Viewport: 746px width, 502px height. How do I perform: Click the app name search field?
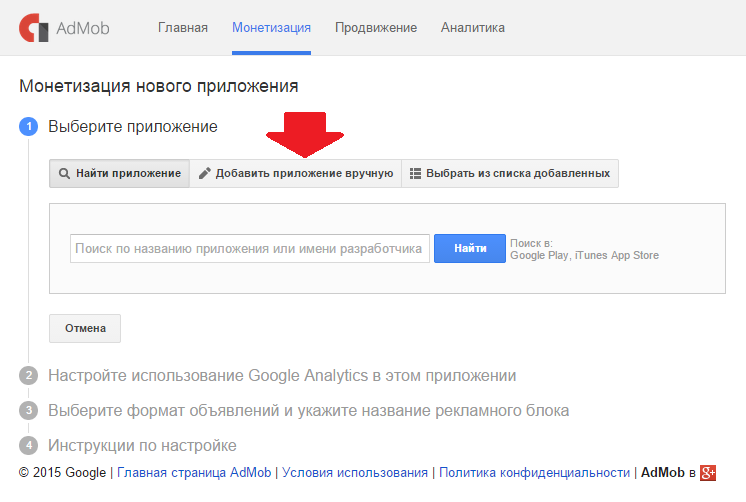[250, 248]
